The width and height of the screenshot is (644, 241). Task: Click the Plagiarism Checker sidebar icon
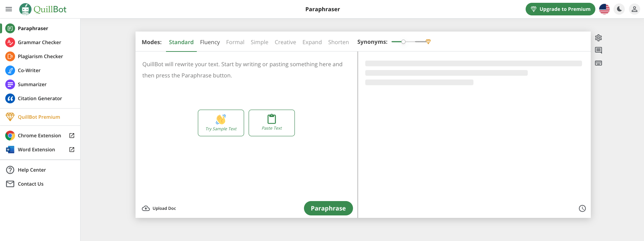[10, 56]
